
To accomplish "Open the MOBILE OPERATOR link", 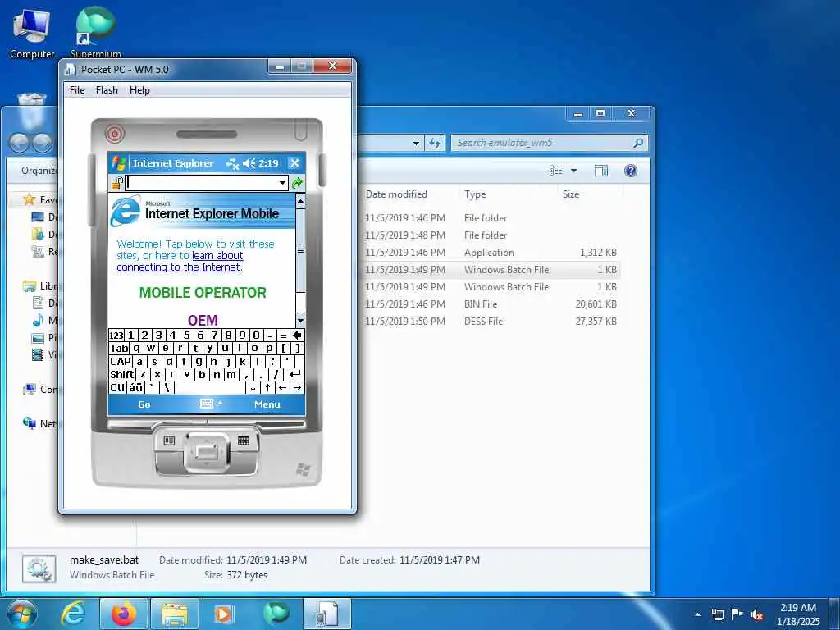I will click(203, 293).
